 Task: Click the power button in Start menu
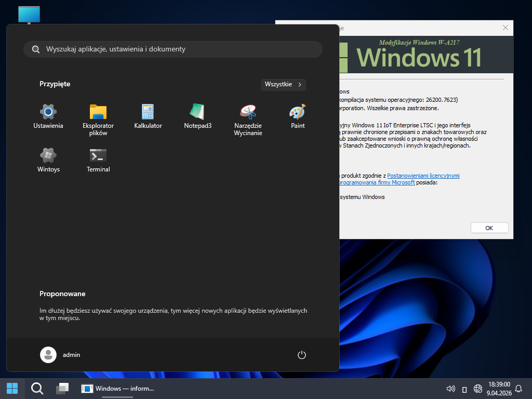pyautogui.click(x=302, y=355)
